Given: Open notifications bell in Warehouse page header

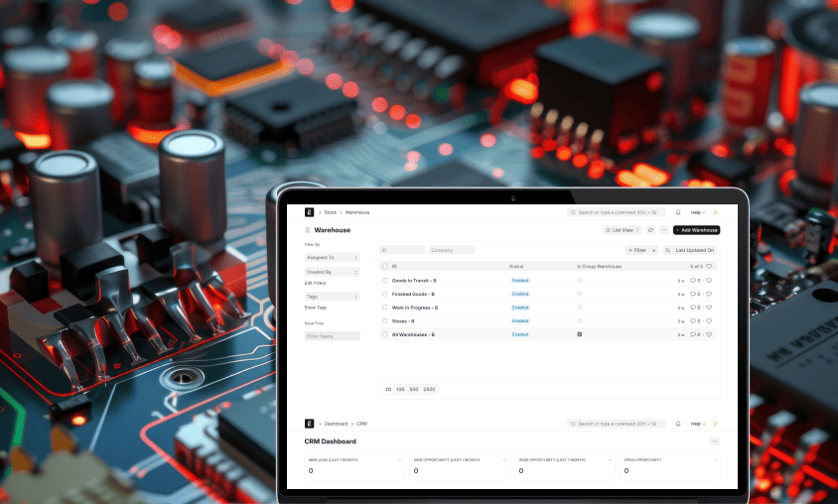Looking at the screenshot, I should tap(678, 212).
